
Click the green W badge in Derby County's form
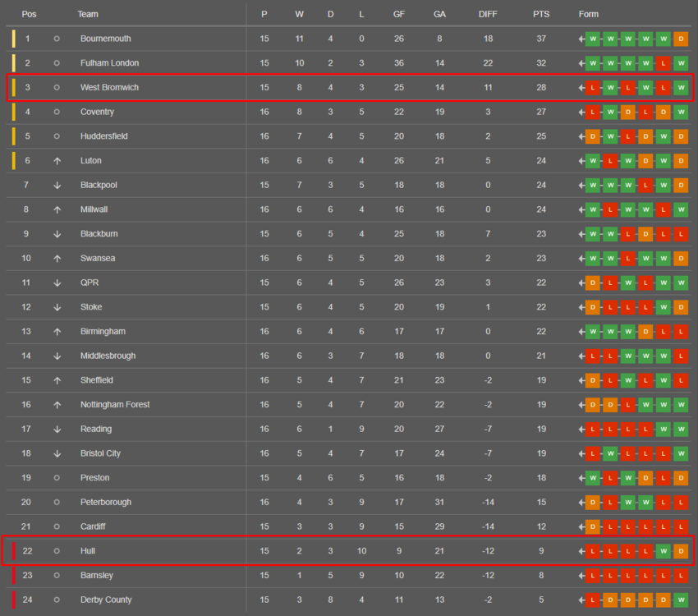click(x=681, y=600)
